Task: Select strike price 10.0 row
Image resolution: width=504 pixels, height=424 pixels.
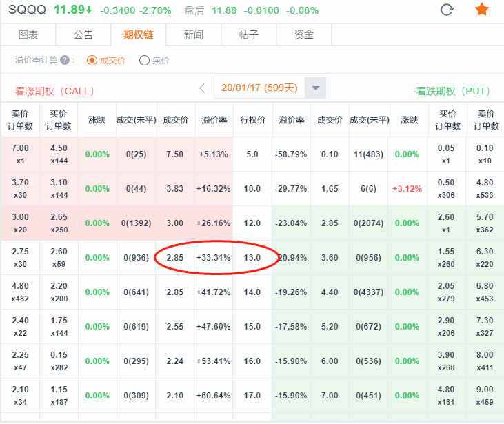Action: 252,189
